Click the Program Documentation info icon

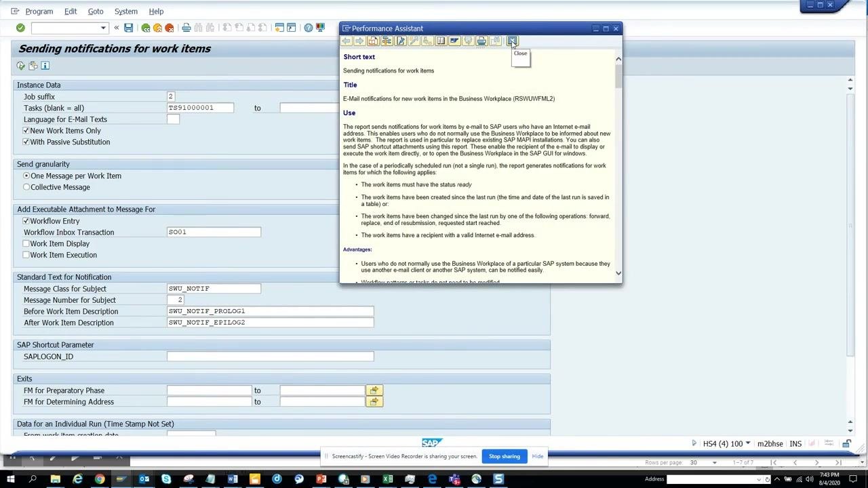pyautogui.click(x=45, y=66)
